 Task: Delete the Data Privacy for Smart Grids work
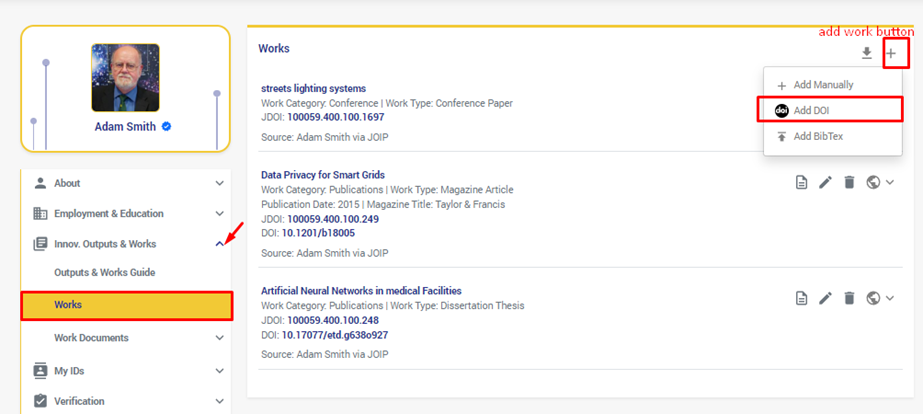click(849, 182)
